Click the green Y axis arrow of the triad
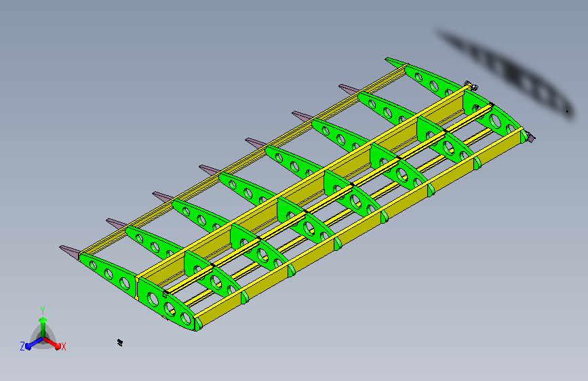Image resolution: width=588 pixels, height=381 pixels. (43, 327)
